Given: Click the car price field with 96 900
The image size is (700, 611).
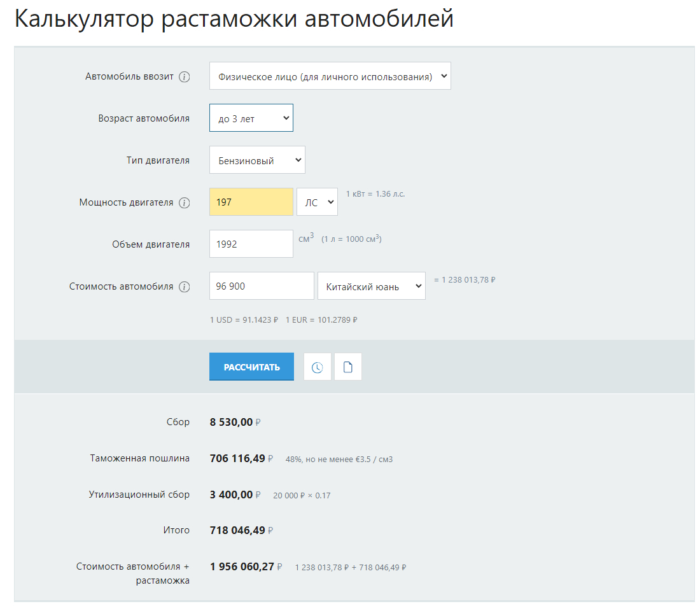Looking at the screenshot, I should [262, 286].
